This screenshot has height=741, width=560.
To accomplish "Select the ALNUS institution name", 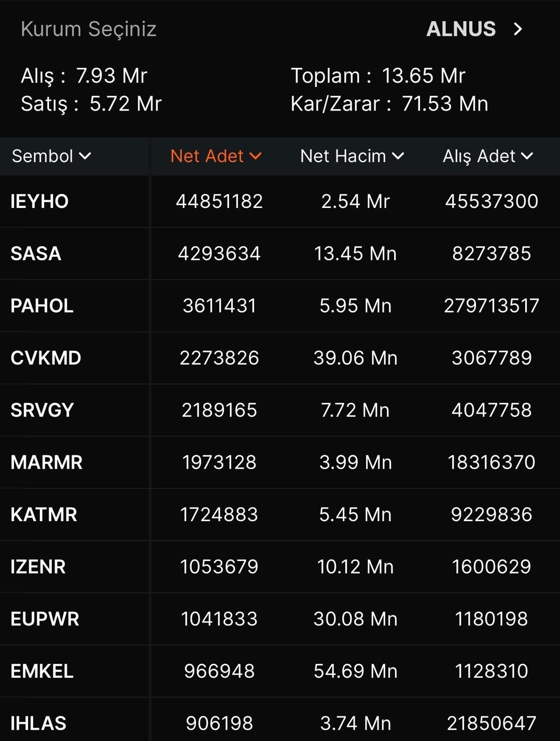I will 460,29.
